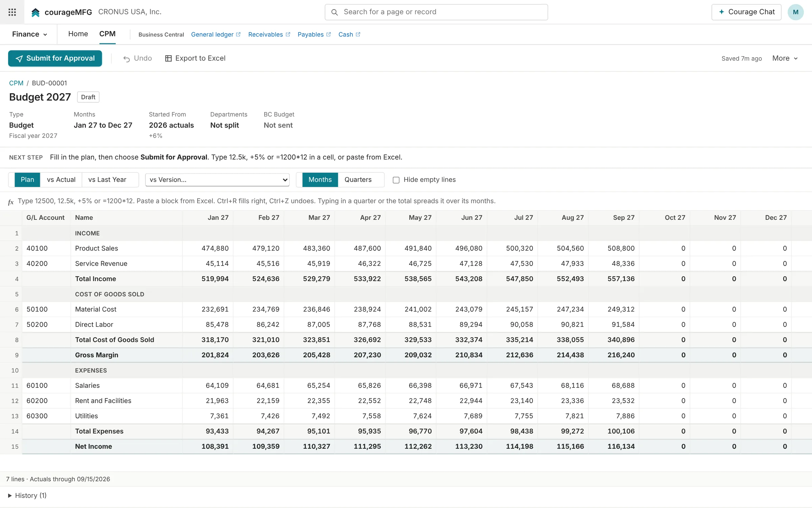This screenshot has width=812, height=508.
Task: Select the CPM tab
Action: [107, 34]
